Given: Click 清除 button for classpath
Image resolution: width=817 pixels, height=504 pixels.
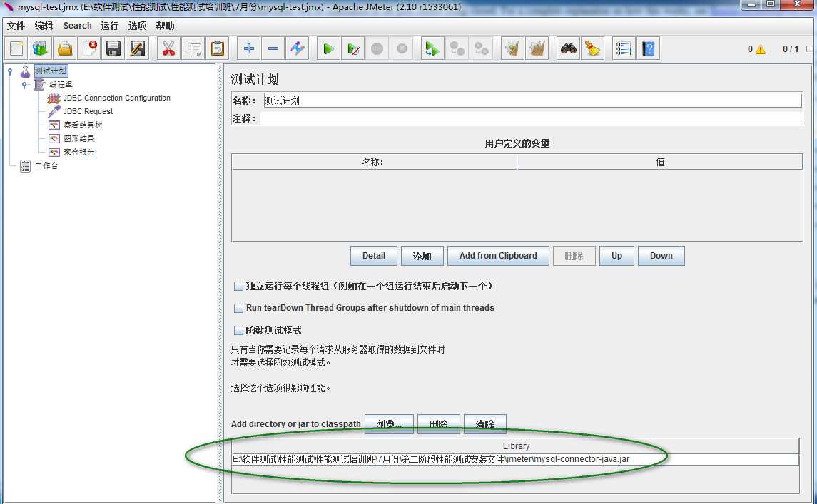Looking at the screenshot, I should click(484, 424).
